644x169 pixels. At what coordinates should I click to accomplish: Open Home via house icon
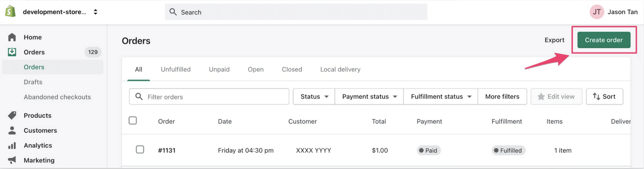pyautogui.click(x=12, y=37)
